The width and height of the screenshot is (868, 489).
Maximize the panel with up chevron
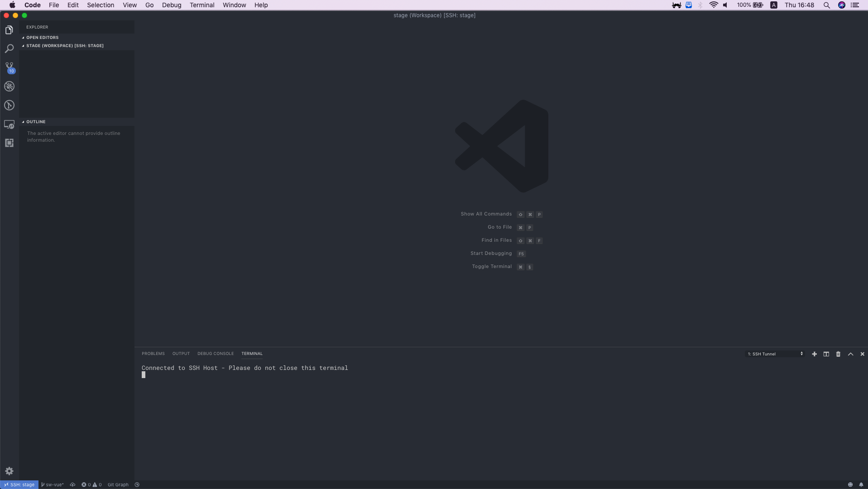pyautogui.click(x=850, y=354)
